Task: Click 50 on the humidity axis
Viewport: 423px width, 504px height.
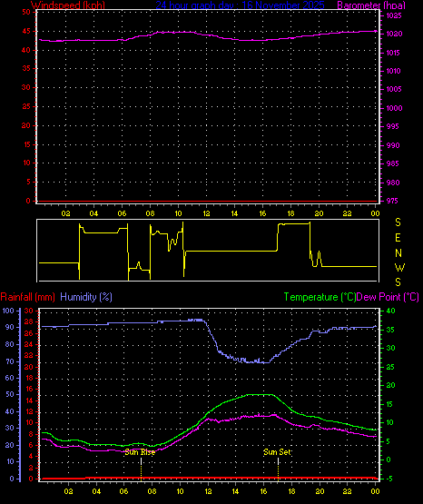Action: (x=10, y=394)
